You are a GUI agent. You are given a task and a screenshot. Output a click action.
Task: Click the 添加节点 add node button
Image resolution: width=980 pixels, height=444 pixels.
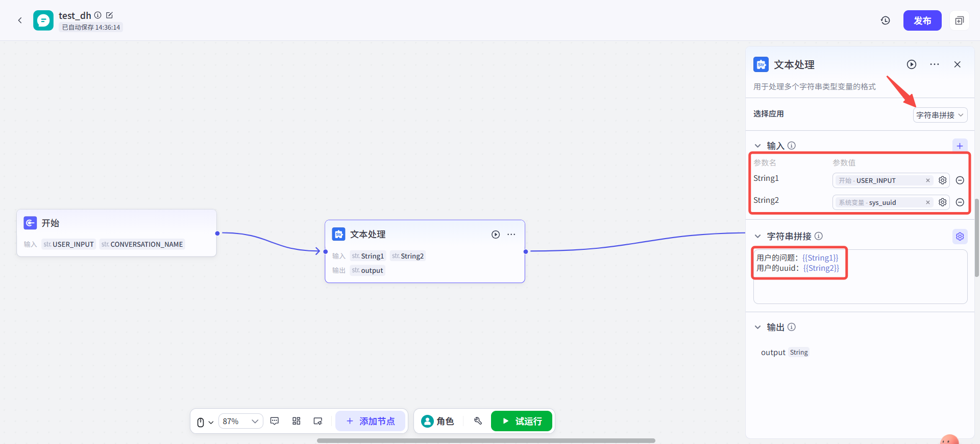tap(371, 421)
